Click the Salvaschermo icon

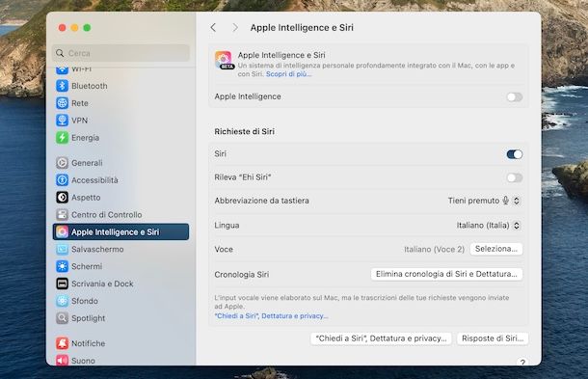[x=63, y=249]
